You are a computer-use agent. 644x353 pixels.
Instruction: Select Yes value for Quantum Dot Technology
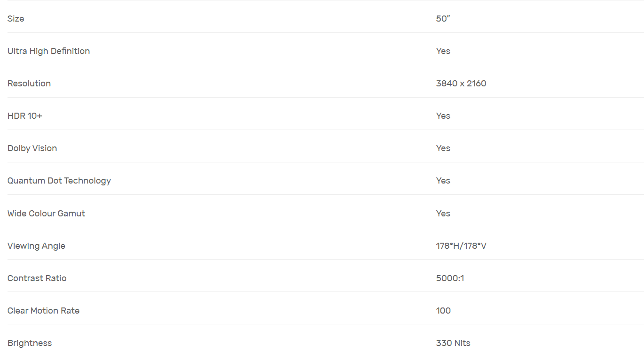pos(443,181)
